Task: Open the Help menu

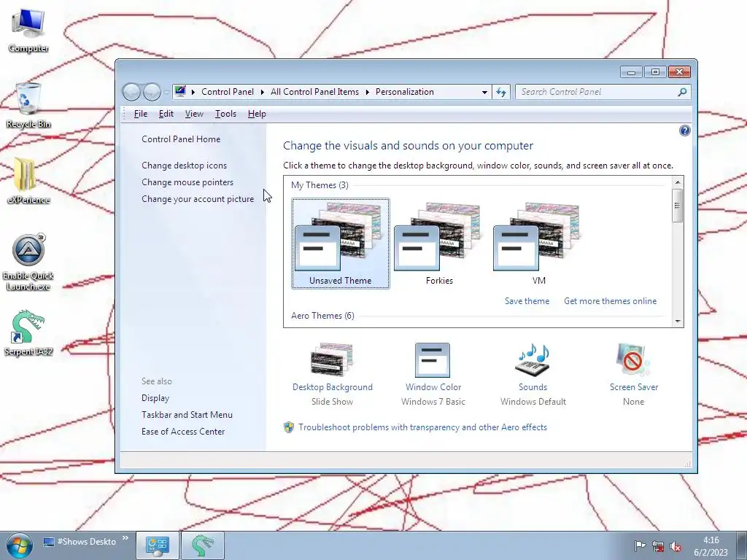Action: tap(257, 114)
